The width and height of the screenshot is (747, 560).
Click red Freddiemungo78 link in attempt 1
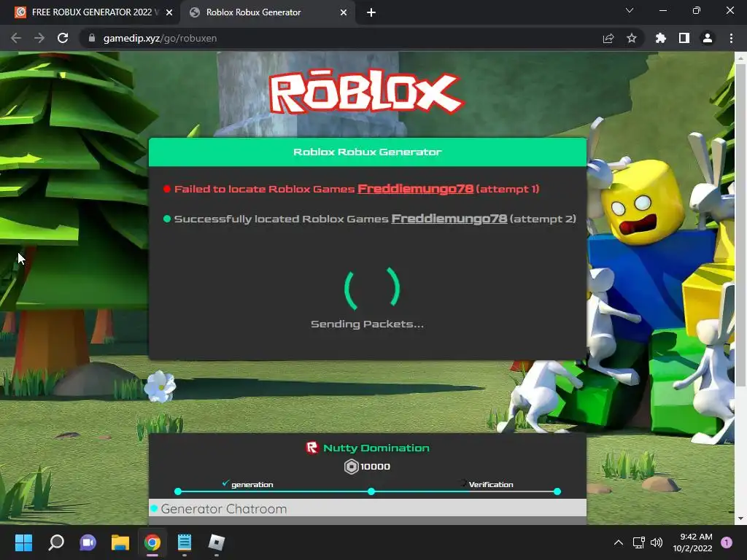[x=415, y=189]
